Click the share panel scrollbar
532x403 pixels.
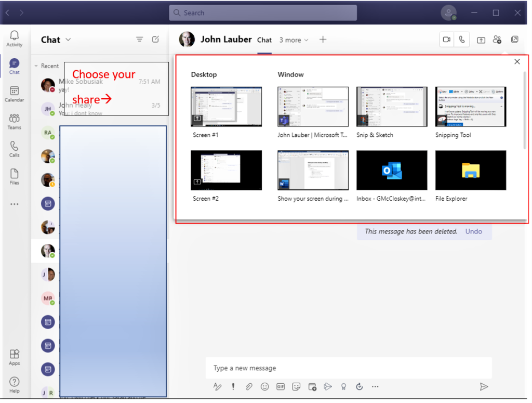(x=525, y=110)
